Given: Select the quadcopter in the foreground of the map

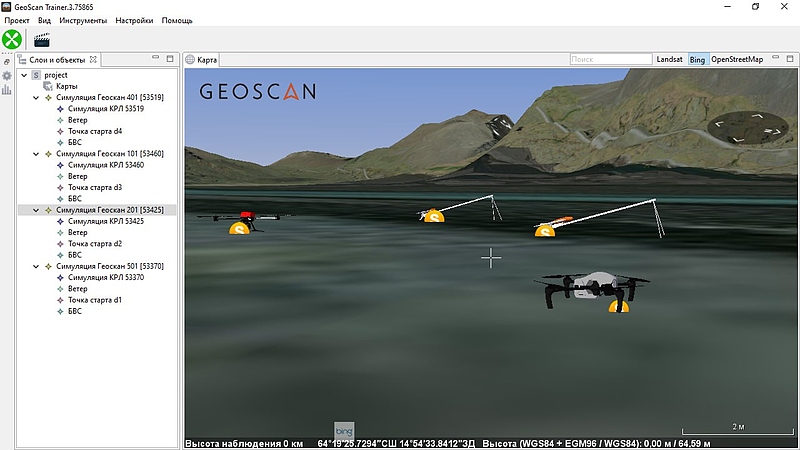Looking at the screenshot, I should (592, 289).
